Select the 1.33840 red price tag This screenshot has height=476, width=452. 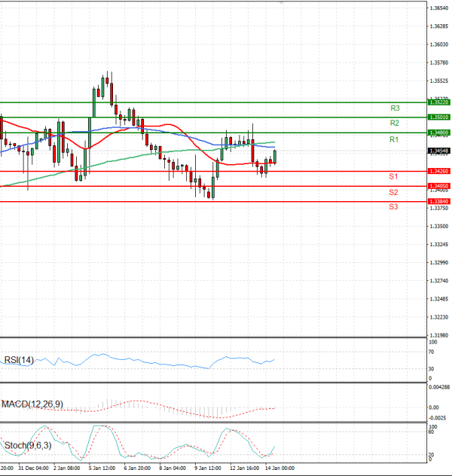coord(438,202)
